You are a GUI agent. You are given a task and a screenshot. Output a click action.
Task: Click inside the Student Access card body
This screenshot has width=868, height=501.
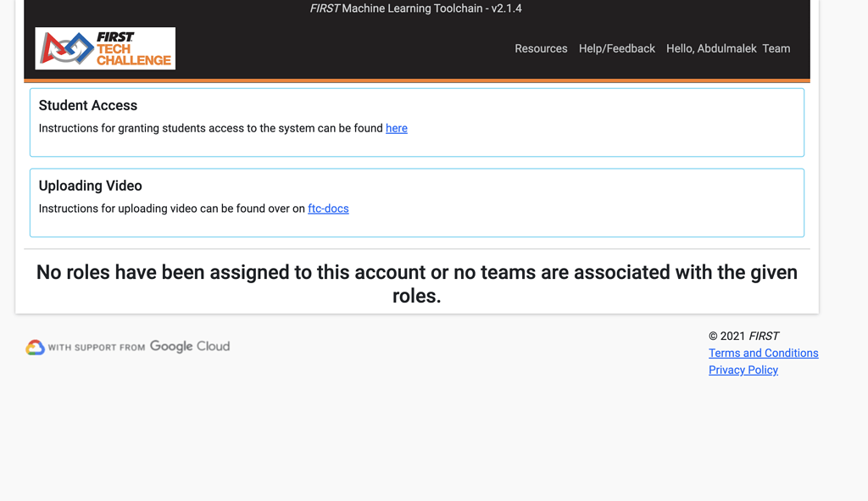212,128
